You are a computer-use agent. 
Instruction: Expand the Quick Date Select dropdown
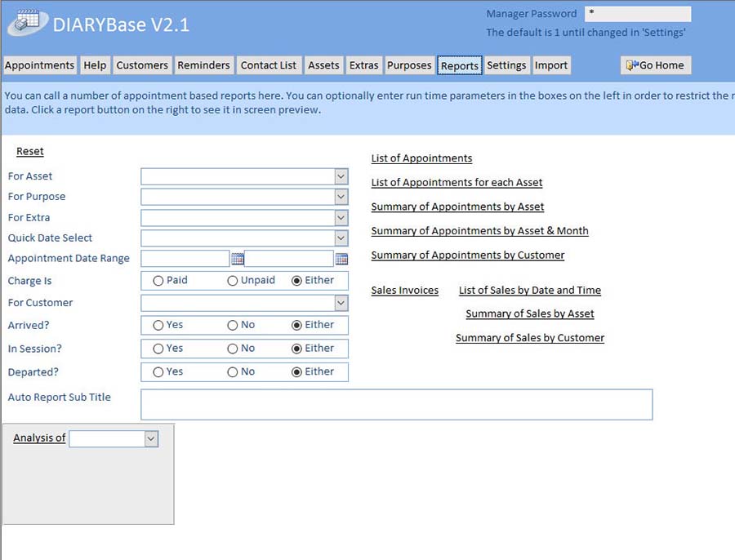pos(341,238)
